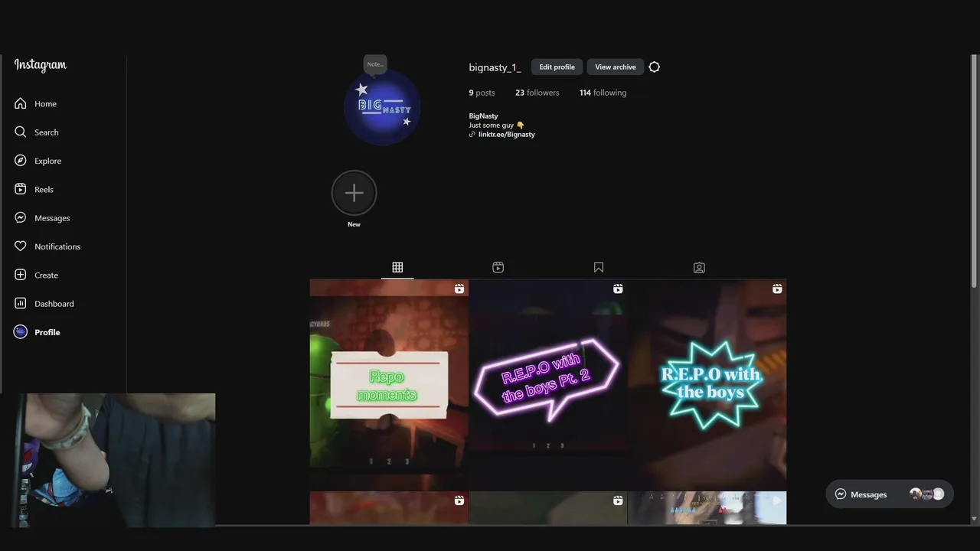Click the page vertical scrollbar
980x551 pixels.
[x=975, y=172]
